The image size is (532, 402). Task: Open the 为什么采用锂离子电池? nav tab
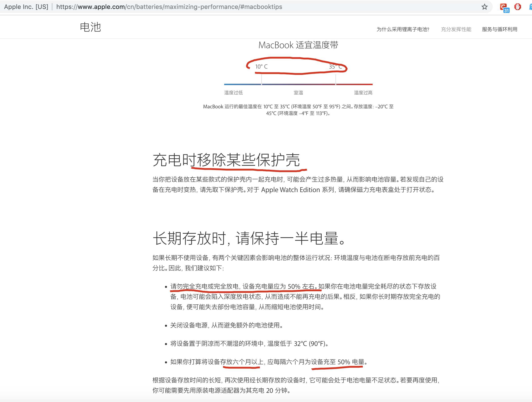(403, 29)
